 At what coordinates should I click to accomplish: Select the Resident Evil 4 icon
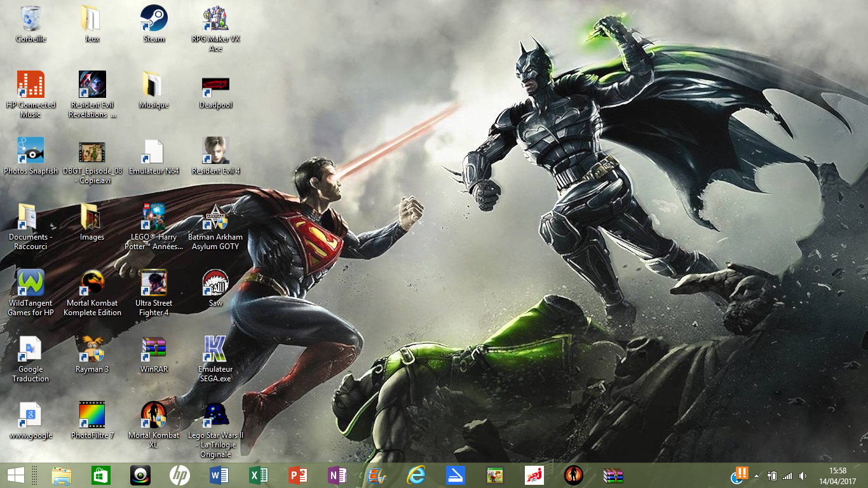coord(215,156)
